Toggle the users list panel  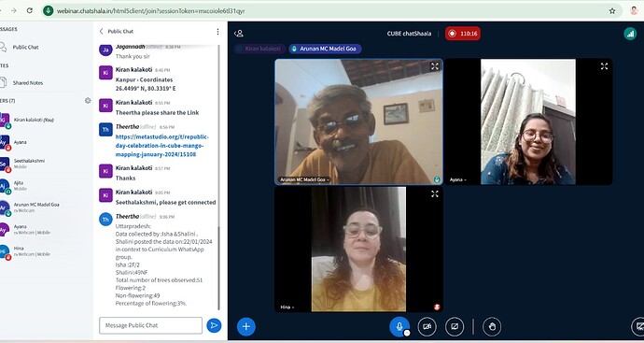tap(239, 34)
